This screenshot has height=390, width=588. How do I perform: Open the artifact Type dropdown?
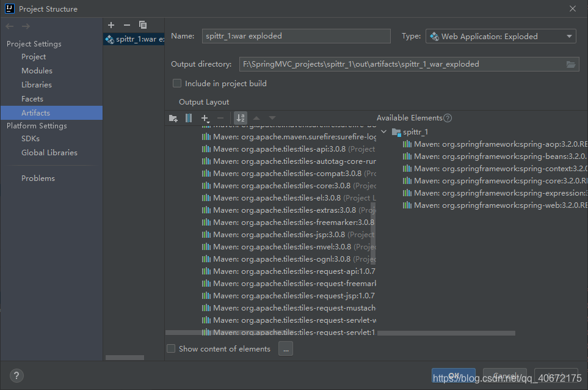coord(501,37)
